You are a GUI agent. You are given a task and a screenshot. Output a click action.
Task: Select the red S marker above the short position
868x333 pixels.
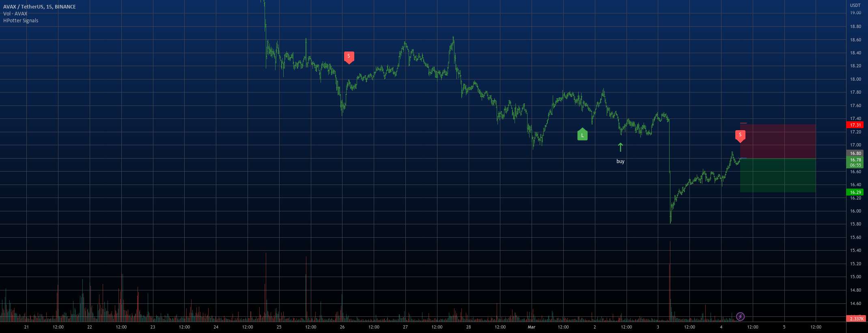pyautogui.click(x=740, y=136)
